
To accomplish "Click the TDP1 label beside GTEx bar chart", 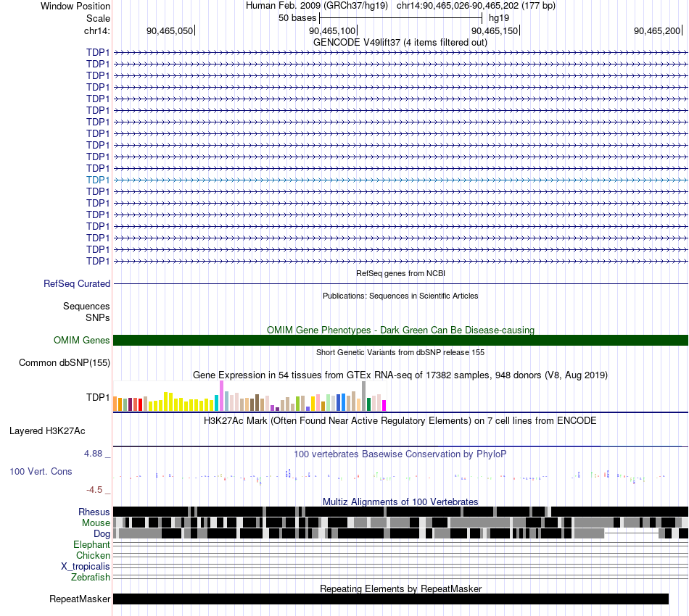I will click(x=98, y=397).
